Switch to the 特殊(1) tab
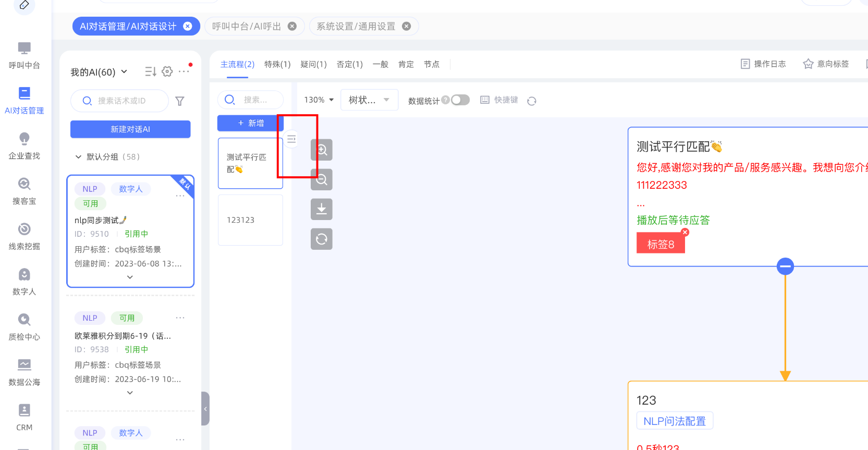This screenshot has width=868, height=450. tap(277, 65)
